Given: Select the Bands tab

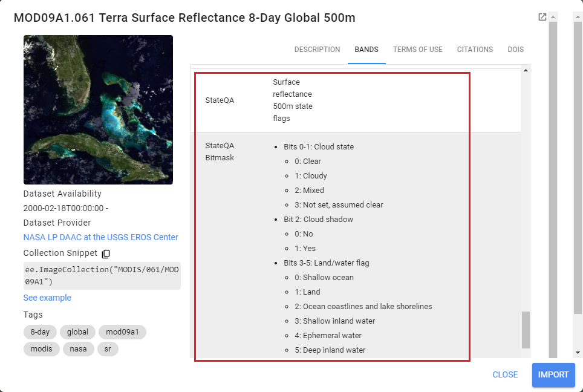Looking at the screenshot, I should [366, 50].
